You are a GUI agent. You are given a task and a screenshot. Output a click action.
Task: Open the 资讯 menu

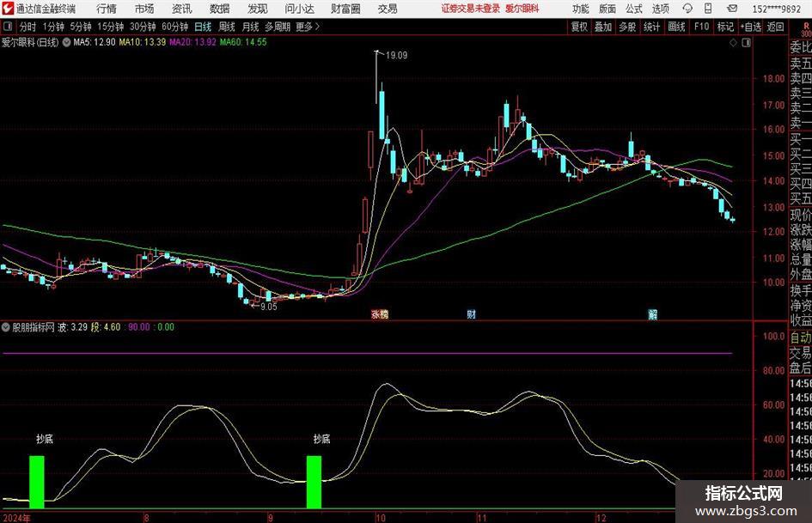tap(182, 9)
